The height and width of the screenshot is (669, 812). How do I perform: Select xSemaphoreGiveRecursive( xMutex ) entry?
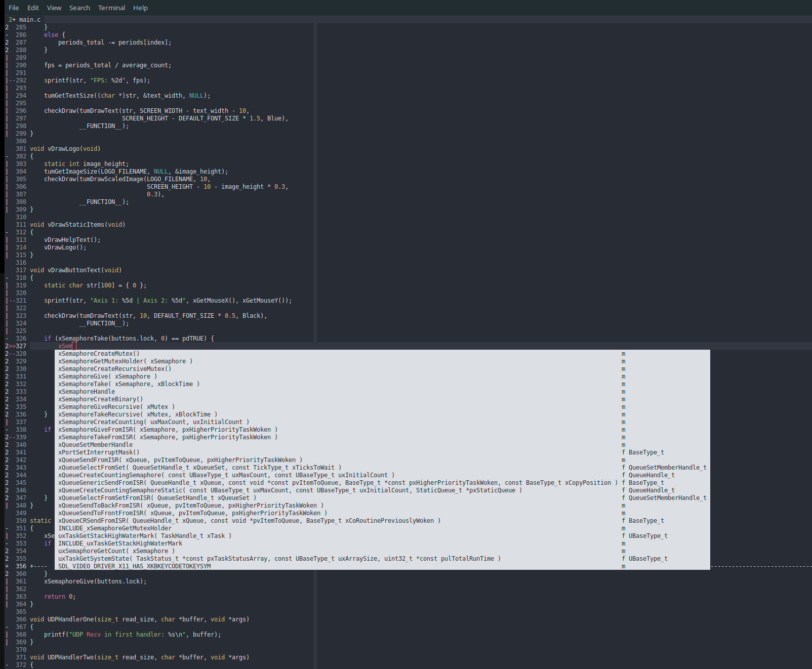click(382, 407)
